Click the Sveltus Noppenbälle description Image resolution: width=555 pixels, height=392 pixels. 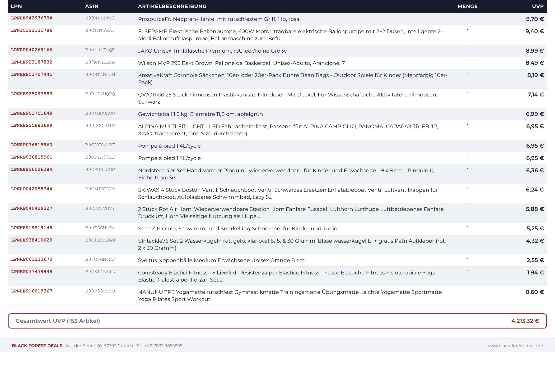(221, 260)
